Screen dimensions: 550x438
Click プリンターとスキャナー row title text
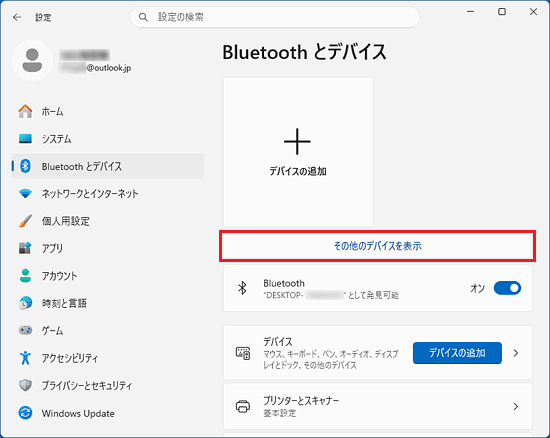point(301,400)
